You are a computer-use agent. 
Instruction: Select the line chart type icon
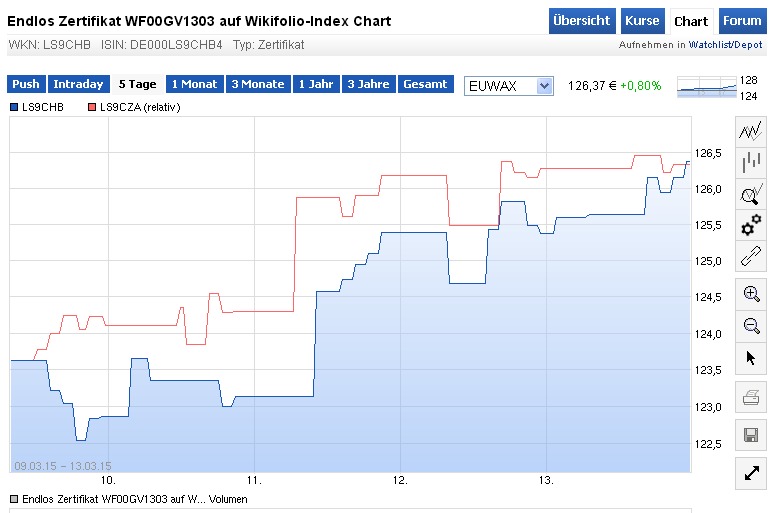tap(751, 131)
